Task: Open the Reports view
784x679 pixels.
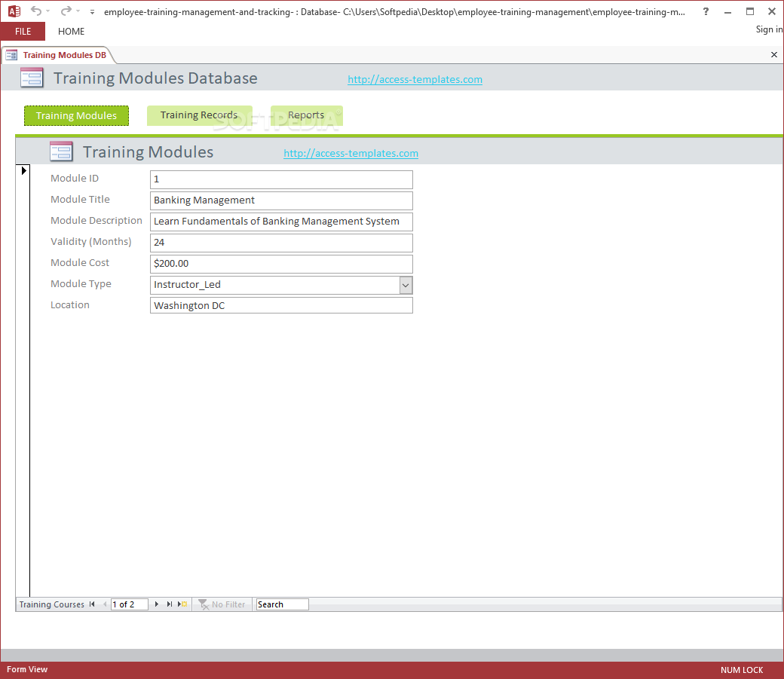Action: (307, 115)
